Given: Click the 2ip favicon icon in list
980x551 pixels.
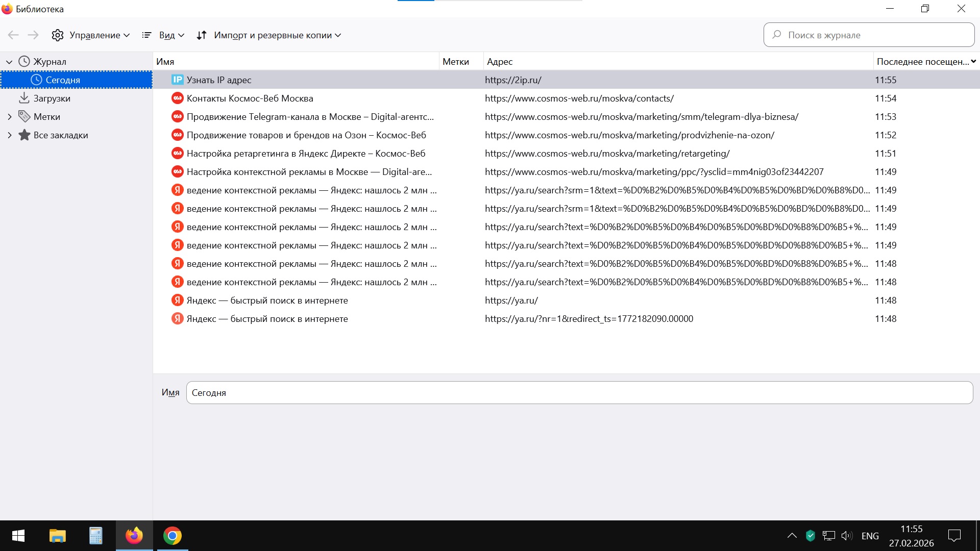Looking at the screenshot, I should point(177,80).
